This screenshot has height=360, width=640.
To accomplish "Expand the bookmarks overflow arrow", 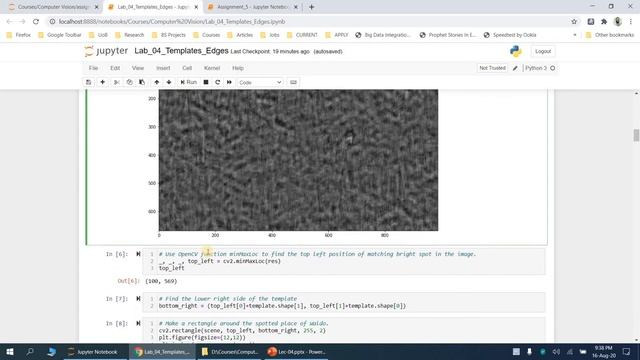I will pos(575,35).
